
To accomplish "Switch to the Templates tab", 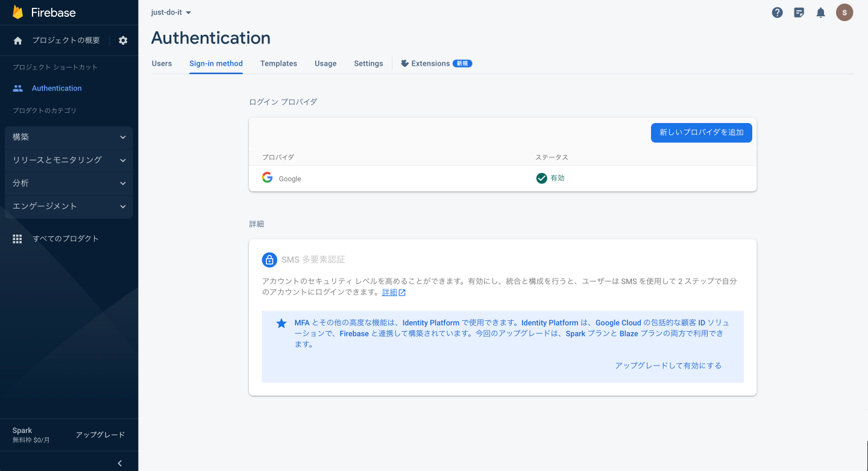I will [x=278, y=63].
